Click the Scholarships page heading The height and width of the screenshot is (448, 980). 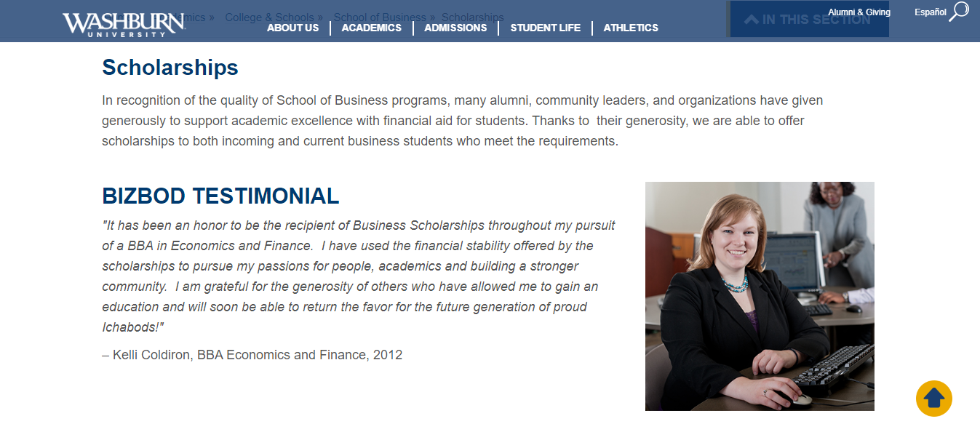coord(170,67)
